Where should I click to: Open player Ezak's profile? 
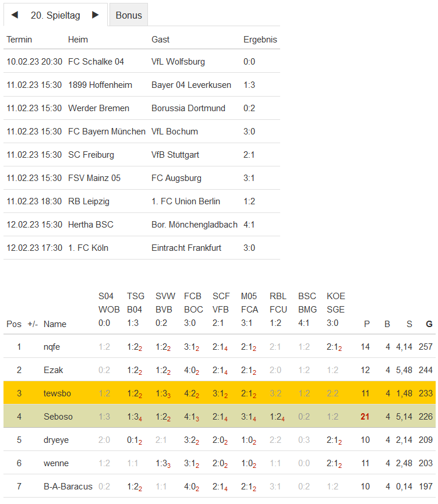54,370
